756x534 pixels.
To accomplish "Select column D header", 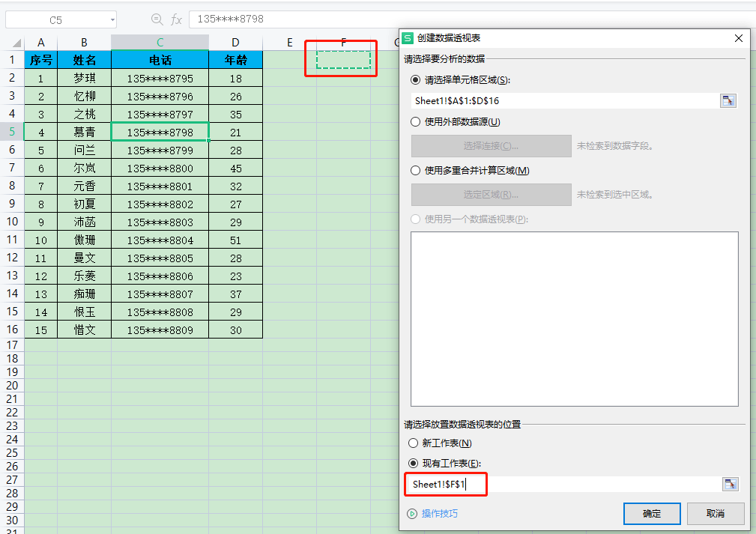I will coord(236,43).
